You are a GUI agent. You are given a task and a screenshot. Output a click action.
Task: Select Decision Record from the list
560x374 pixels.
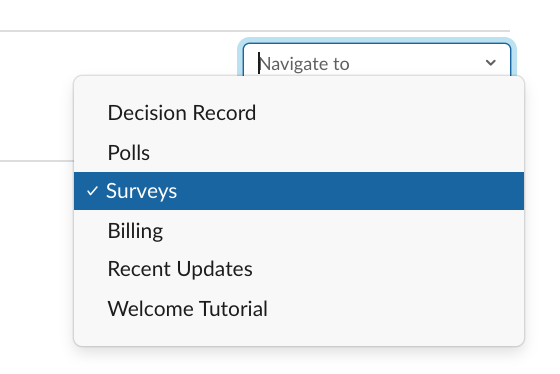tap(299, 113)
